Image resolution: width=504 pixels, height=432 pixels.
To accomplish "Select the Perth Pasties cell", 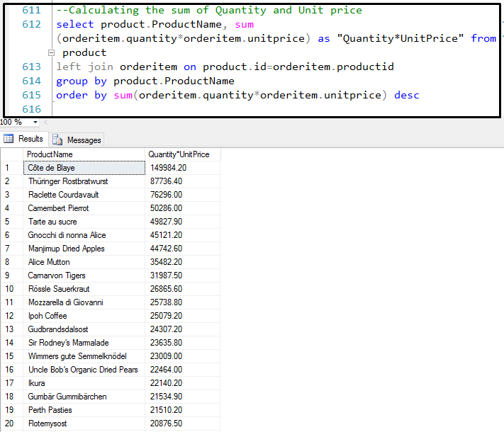I will 84,411.
